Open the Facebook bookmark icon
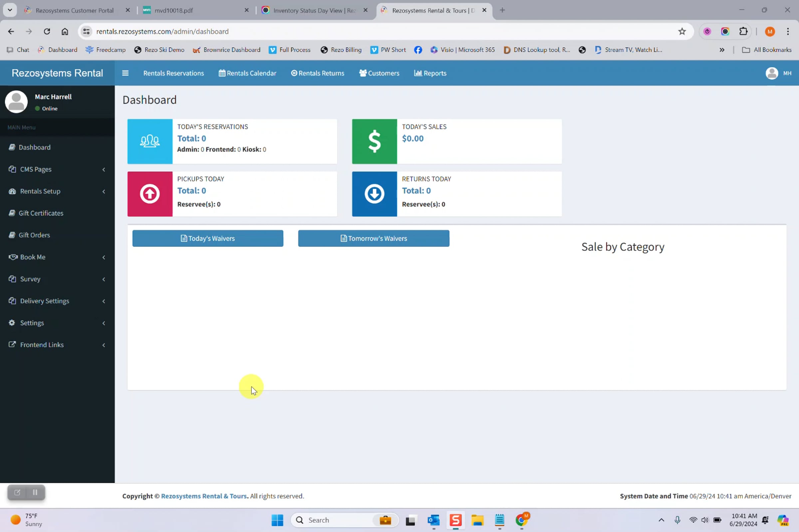The width and height of the screenshot is (799, 532). 418,50
